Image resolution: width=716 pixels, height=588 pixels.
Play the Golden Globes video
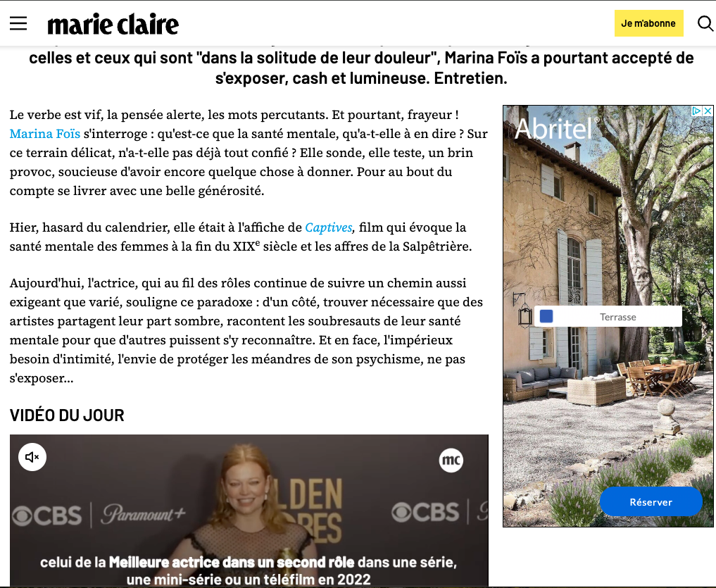(x=249, y=511)
